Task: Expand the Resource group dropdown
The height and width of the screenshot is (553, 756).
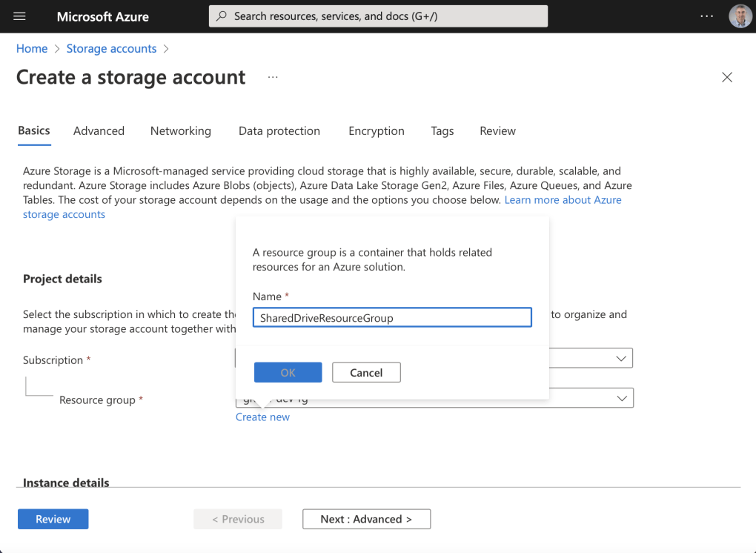Action: pos(621,398)
